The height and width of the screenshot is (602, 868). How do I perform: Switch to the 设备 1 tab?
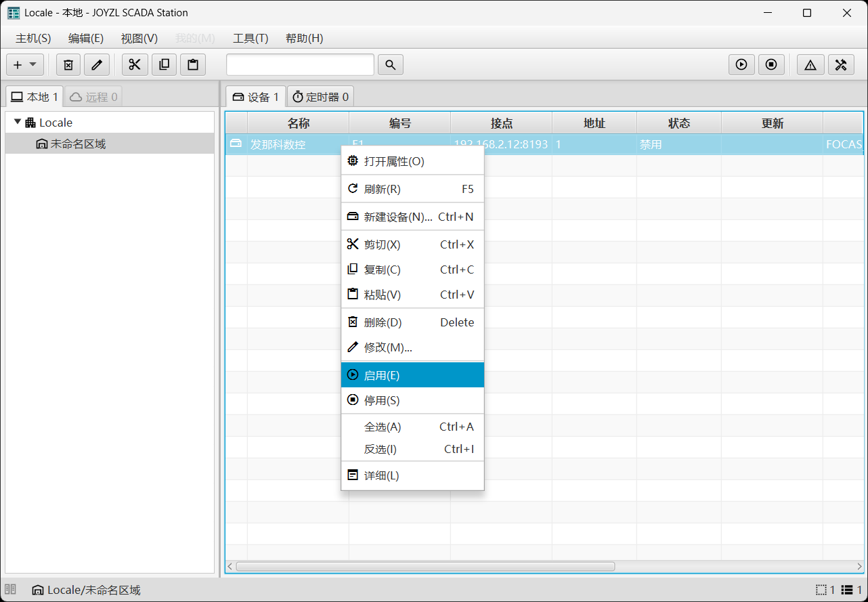tap(256, 97)
